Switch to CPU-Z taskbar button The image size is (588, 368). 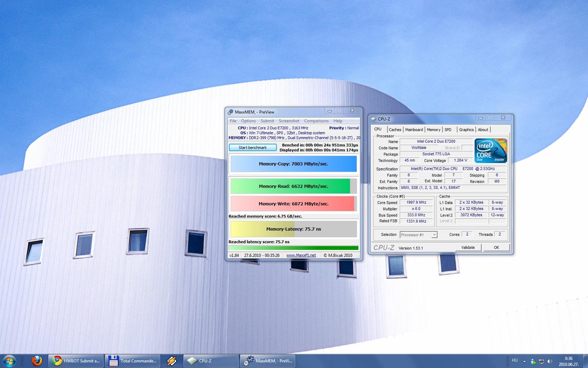tap(211, 361)
